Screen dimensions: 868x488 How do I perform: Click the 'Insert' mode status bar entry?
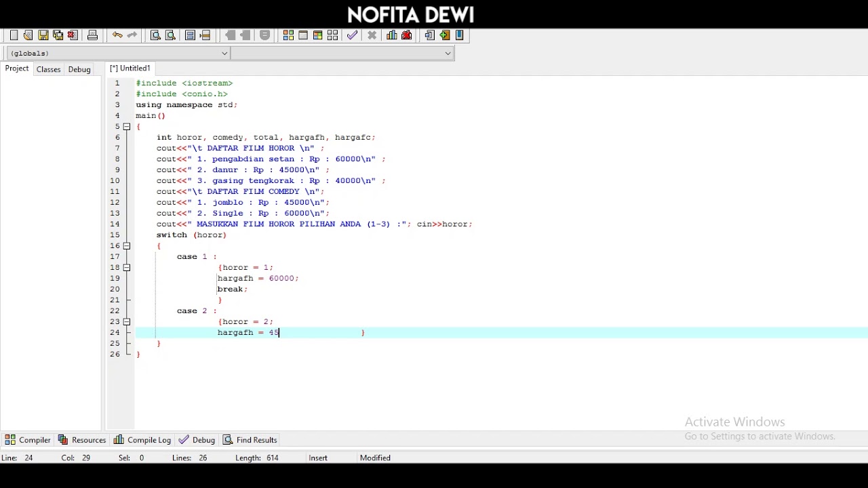(x=318, y=458)
